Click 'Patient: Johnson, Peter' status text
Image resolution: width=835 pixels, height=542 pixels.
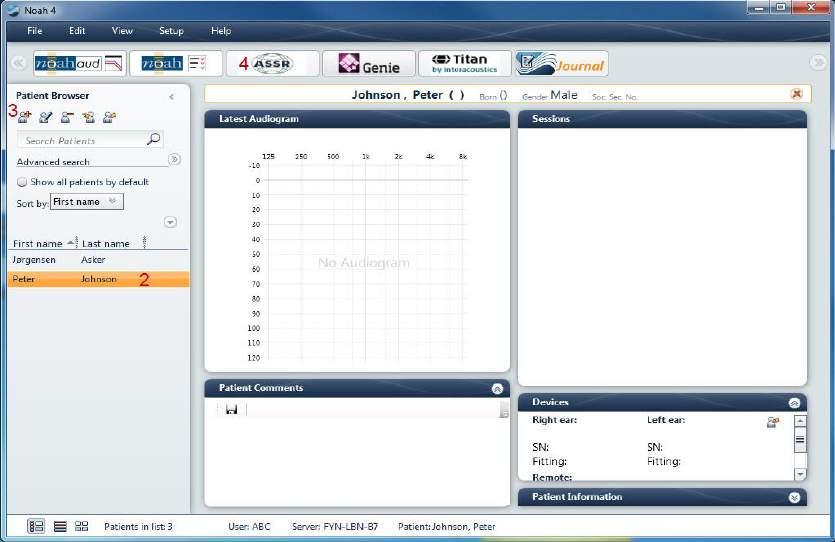(x=446, y=527)
